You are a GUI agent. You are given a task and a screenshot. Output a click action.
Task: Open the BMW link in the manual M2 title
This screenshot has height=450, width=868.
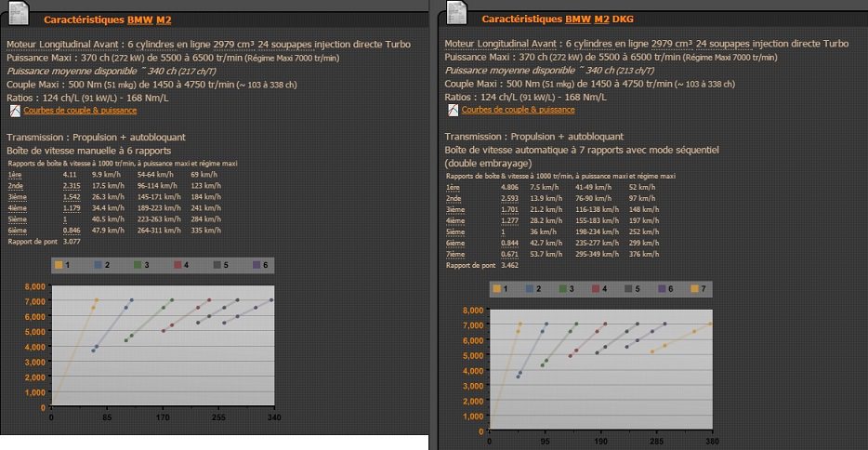(140, 20)
